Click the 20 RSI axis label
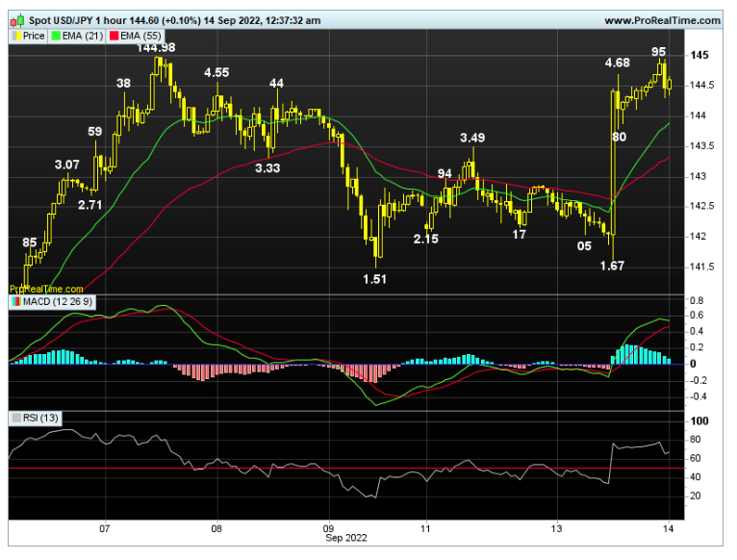737x560 pixels. [x=696, y=496]
